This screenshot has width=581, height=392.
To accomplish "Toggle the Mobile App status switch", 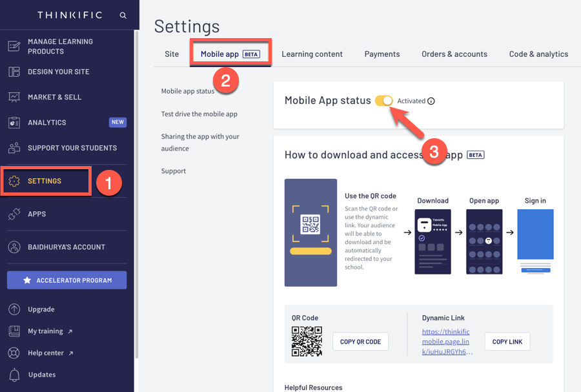I will click(383, 101).
